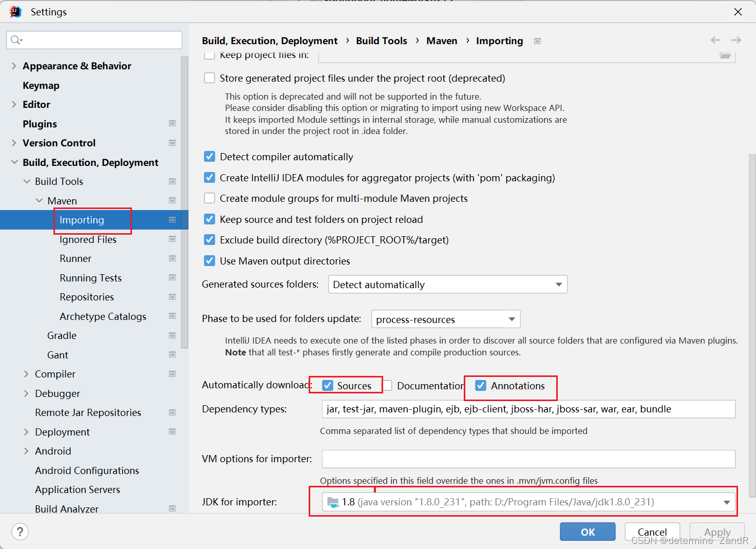Click the project settings icon beside Maven
Image resolution: width=756 pixels, height=549 pixels.
pos(172,200)
